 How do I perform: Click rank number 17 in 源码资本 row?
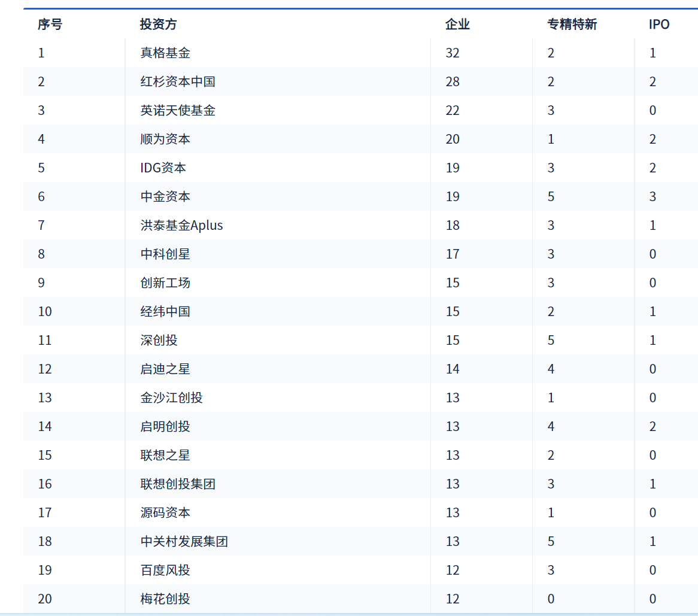pos(45,512)
